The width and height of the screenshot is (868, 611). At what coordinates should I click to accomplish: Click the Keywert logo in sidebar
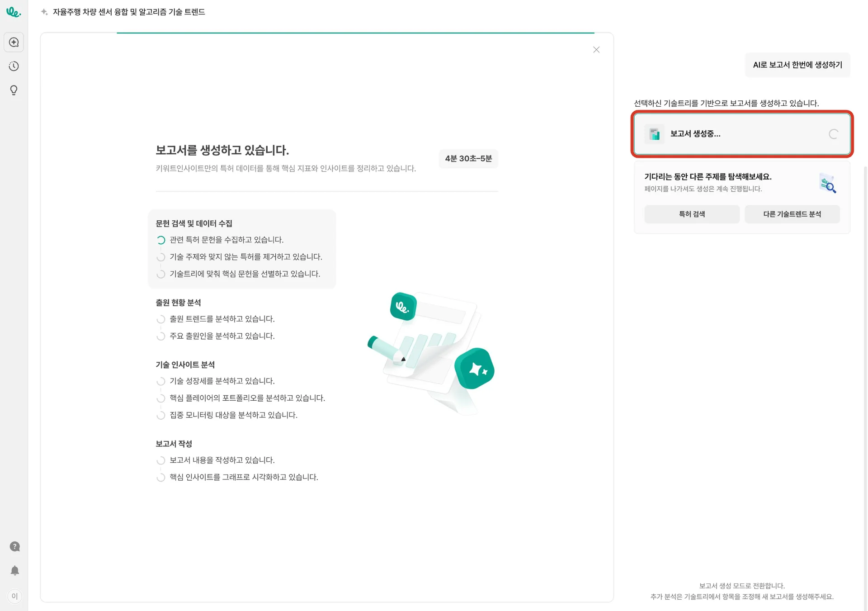[x=13, y=12]
